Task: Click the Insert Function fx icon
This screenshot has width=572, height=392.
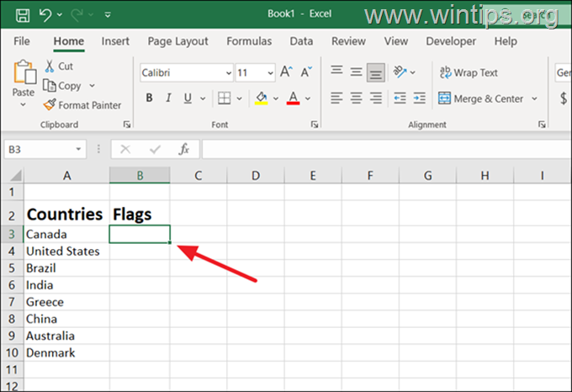Action: [x=183, y=149]
